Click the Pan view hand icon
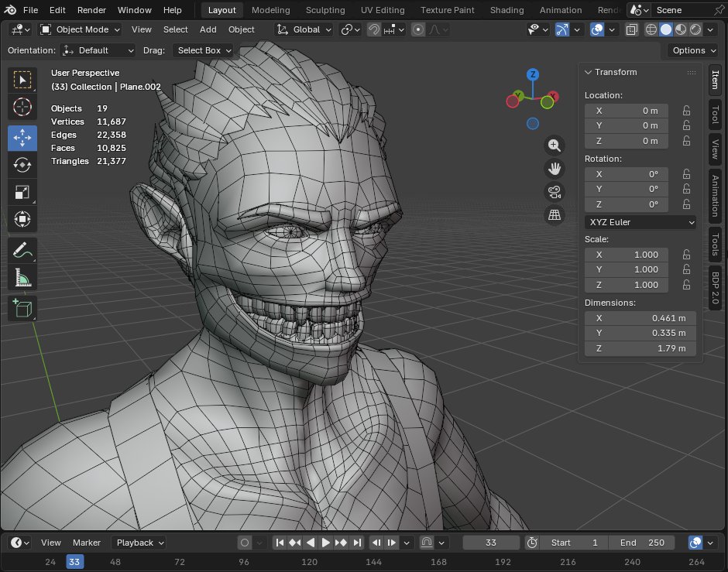The image size is (728, 572). (555, 169)
